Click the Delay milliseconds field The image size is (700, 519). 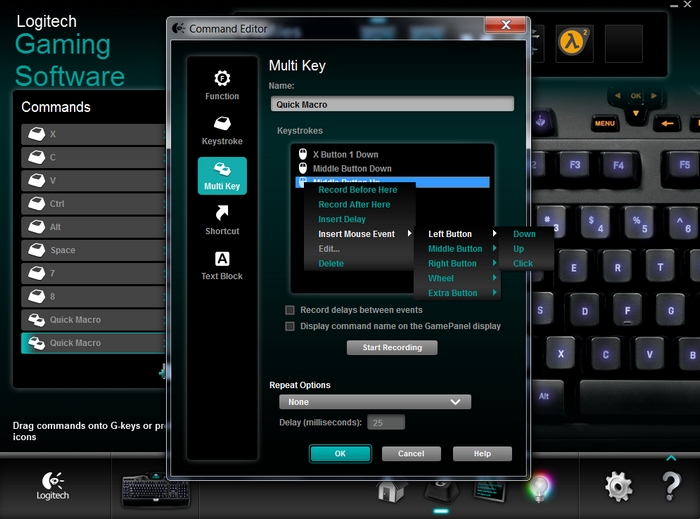[386, 422]
